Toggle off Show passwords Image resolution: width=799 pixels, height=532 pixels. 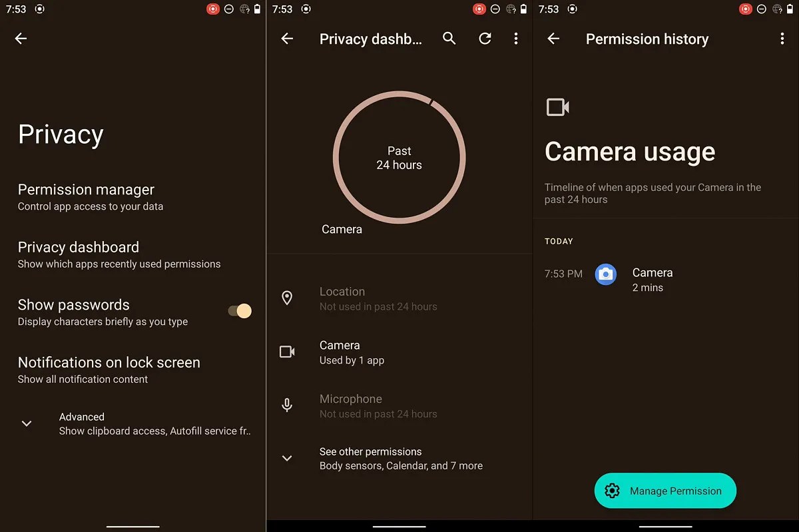coord(238,310)
